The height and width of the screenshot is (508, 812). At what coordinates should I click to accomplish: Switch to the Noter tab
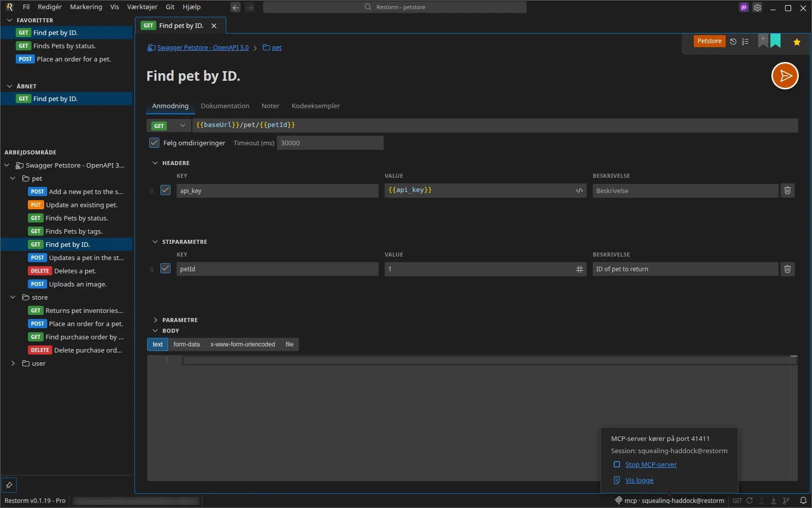[x=270, y=106]
